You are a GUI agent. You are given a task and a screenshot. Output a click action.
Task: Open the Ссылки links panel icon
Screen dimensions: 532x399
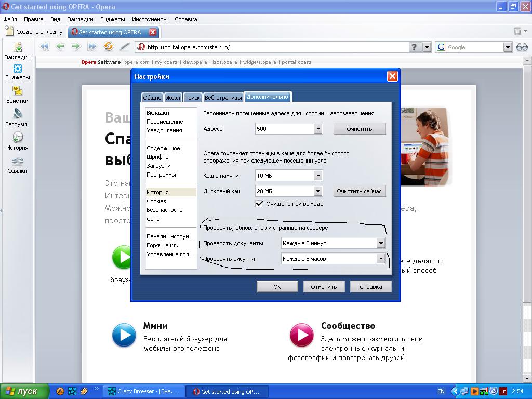pos(17,161)
